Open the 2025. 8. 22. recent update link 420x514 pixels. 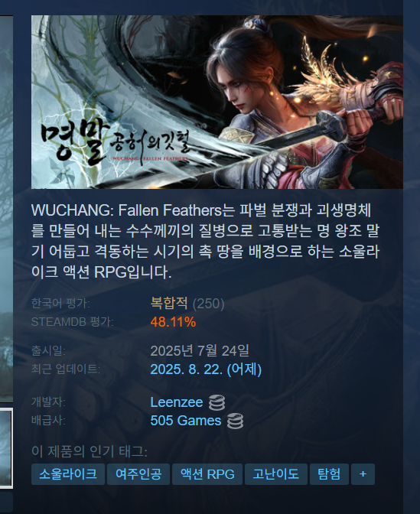pos(206,369)
